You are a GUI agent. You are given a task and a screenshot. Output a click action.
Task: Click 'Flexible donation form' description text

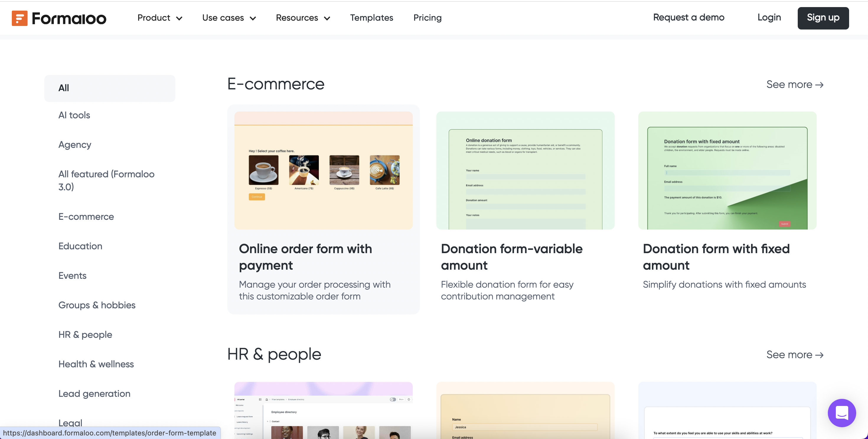(507, 291)
